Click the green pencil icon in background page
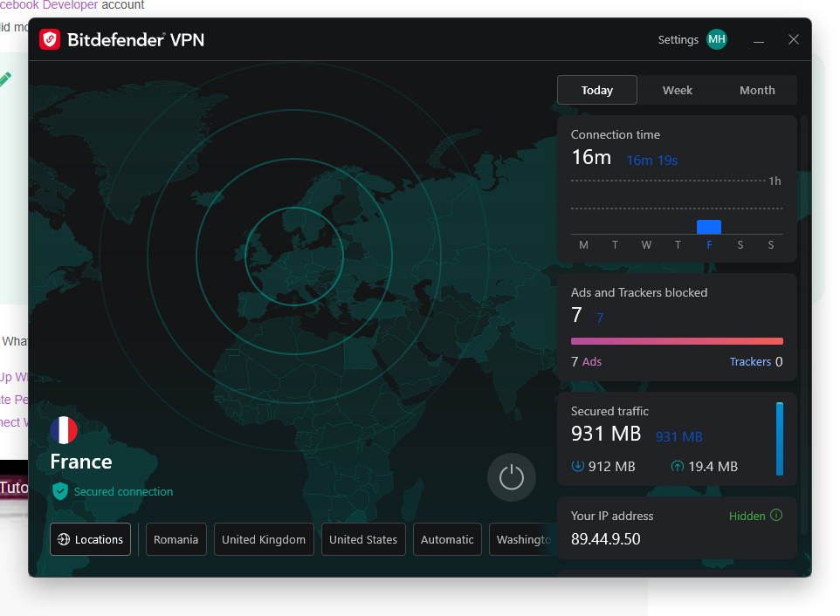Screen dimensions: 840x616 [x=5, y=79]
